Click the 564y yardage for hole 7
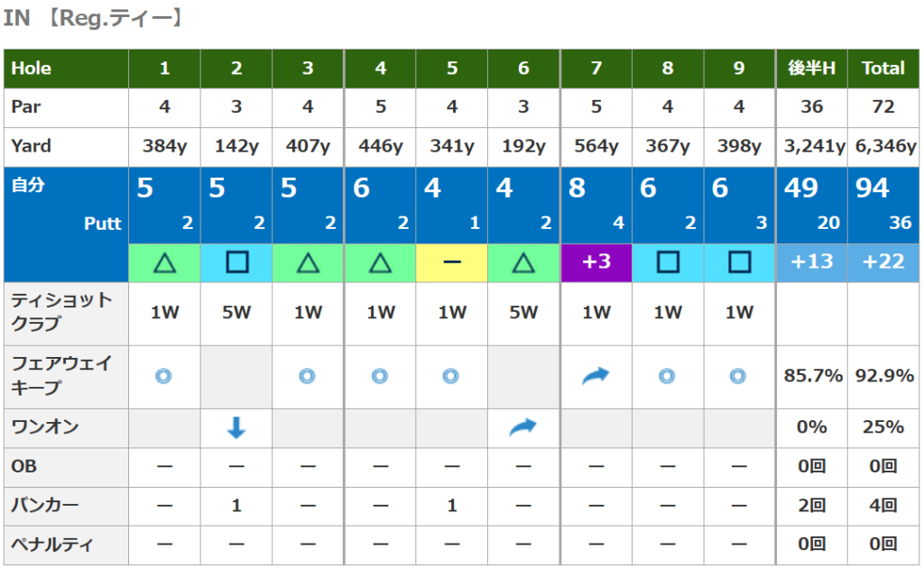This screenshot has height=568, width=924. coord(596,146)
